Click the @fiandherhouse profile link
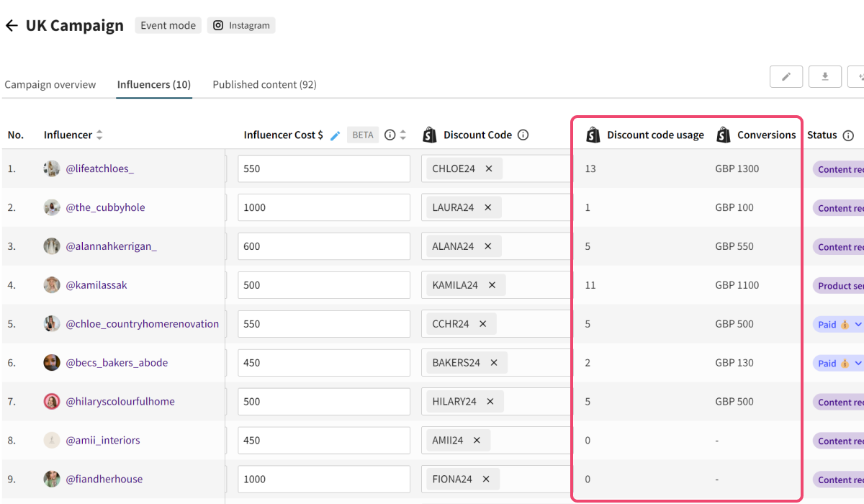The height and width of the screenshot is (504, 864). (104, 479)
